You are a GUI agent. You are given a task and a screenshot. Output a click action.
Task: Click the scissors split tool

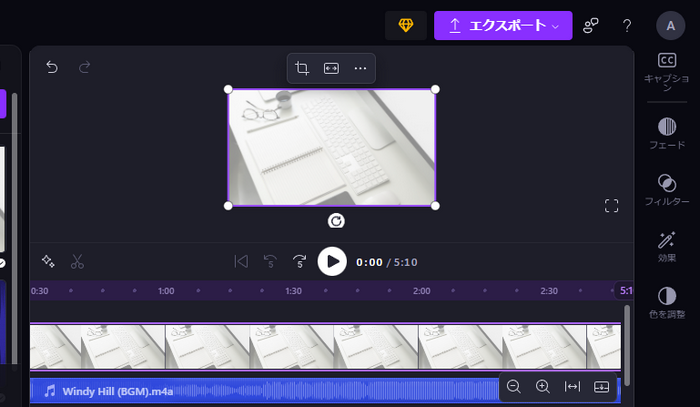77,262
